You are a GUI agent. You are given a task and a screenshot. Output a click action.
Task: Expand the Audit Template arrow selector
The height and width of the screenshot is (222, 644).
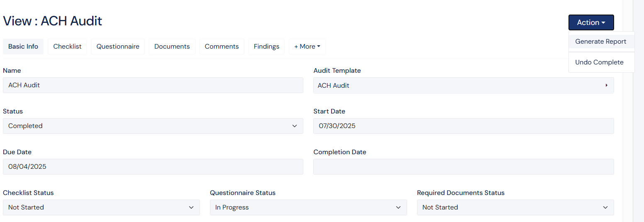pos(606,85)
